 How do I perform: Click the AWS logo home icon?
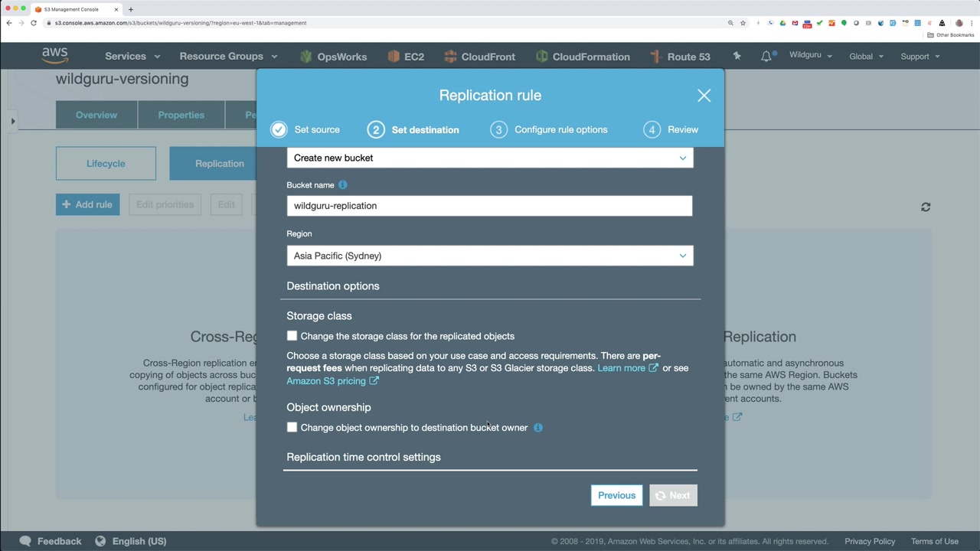click(x=55, y=56)
